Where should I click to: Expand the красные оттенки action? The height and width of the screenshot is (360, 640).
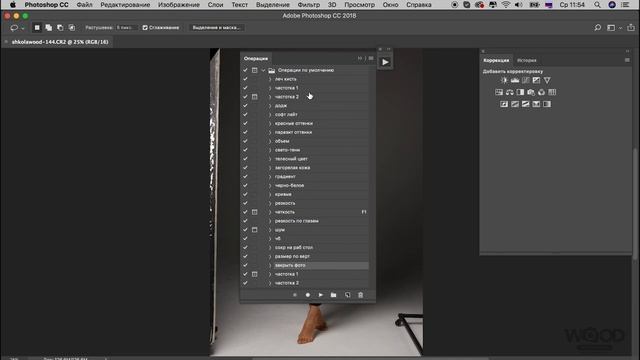click(270, 123)
